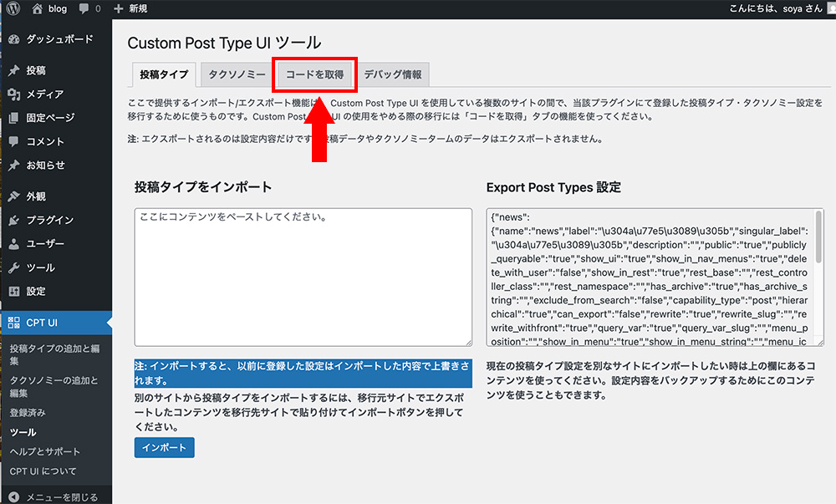Viewport: 836px width, 504px height.
Task: Click the blue インポート button
Action: (164, 447)
